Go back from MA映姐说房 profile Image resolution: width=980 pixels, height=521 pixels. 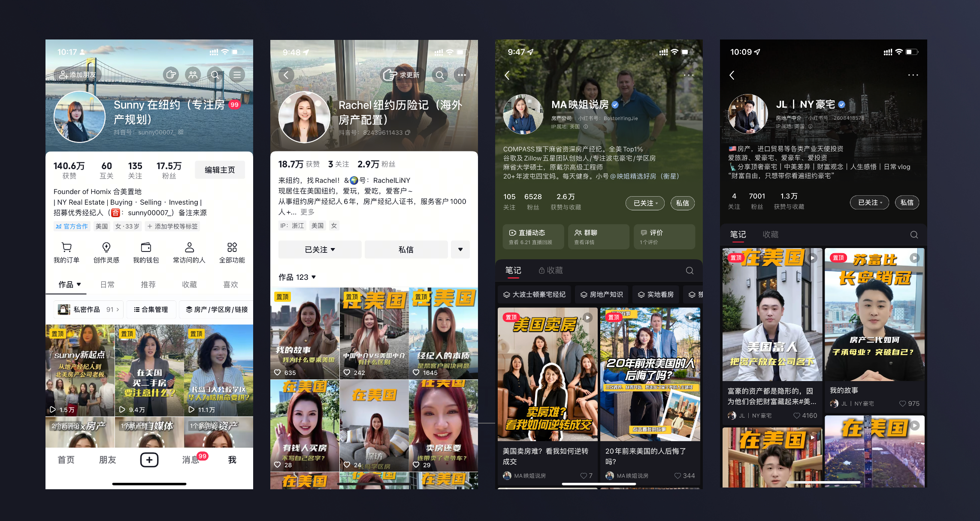pos(507,75)
